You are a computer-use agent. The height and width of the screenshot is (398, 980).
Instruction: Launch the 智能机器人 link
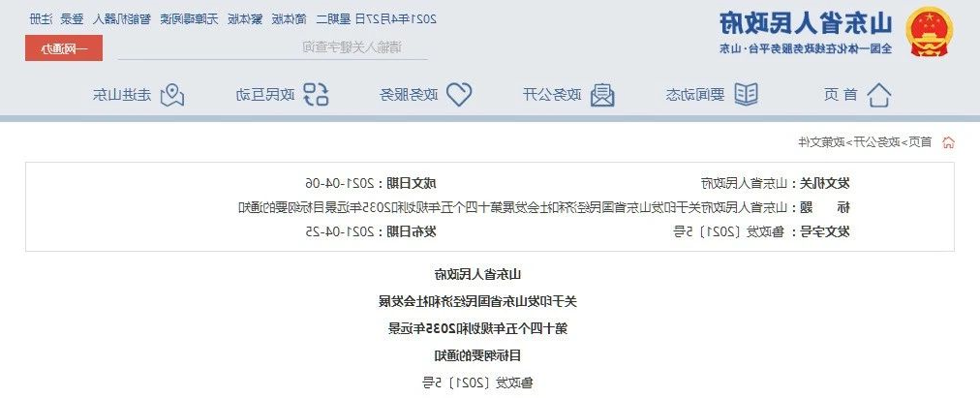[122, 18]
